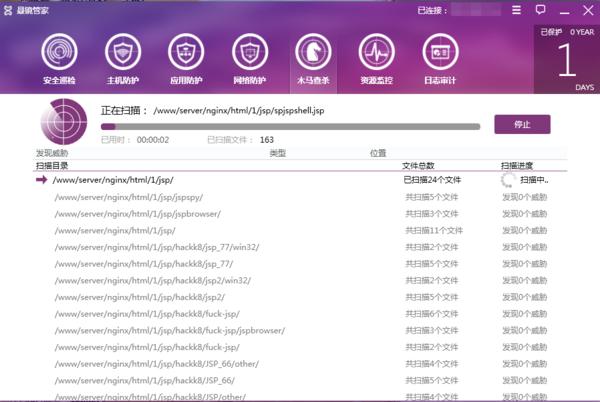Click the protected days counter panel
This screenshot has width=600, height=402.
[x=566, y=59]
